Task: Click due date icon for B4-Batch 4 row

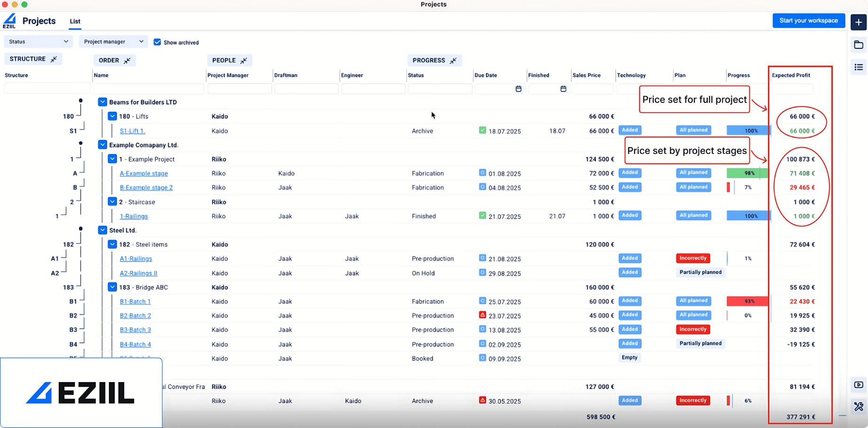Action: pyautogui.click(x=482, y=344)
